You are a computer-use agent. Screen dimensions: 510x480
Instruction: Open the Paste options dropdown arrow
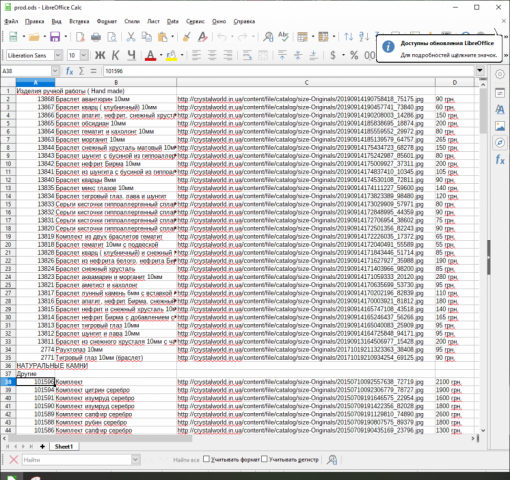[173, 37]
